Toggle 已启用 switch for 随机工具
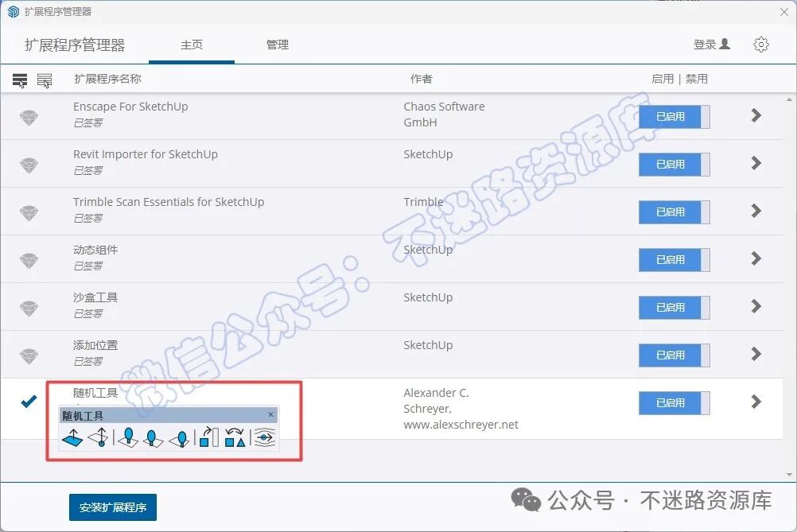Viewport: 797px width, 532px height. click(x=674, y=403)
